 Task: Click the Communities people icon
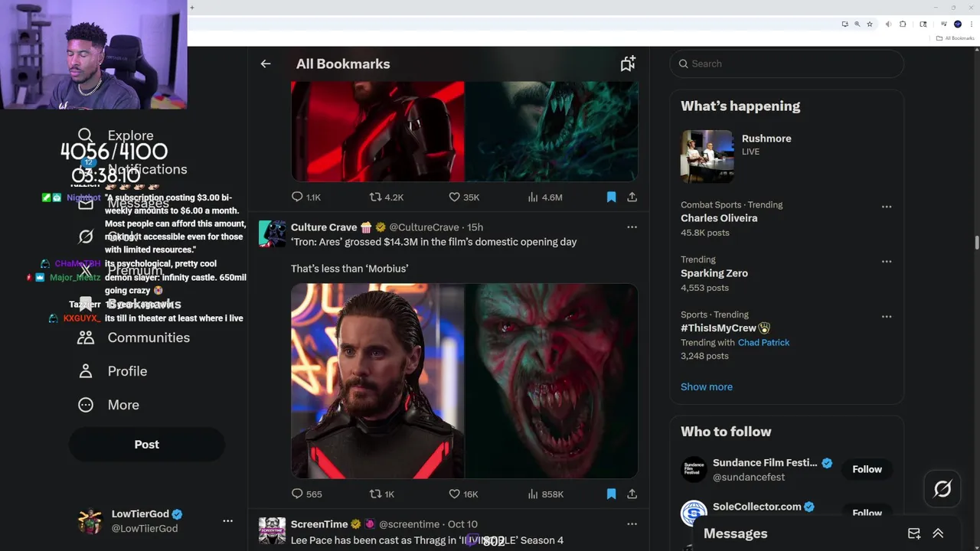85,337
